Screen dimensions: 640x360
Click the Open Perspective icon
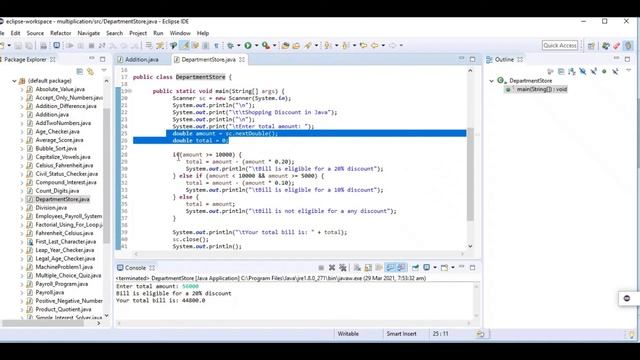591,46
